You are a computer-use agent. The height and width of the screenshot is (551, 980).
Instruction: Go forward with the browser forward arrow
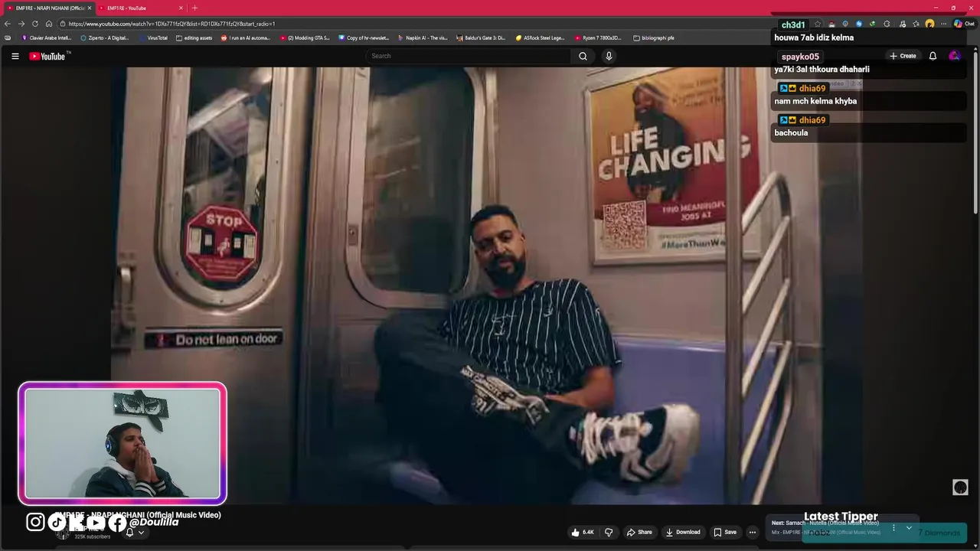click(21, 24)
